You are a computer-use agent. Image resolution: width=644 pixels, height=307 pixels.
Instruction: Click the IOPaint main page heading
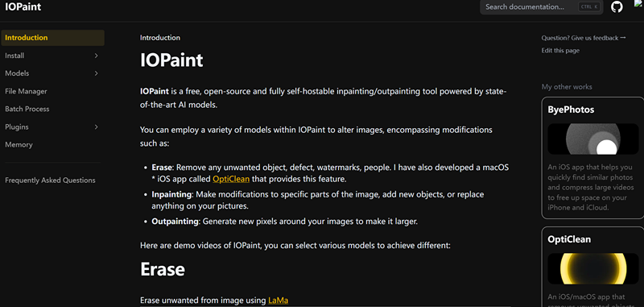[x=171, y=60]
